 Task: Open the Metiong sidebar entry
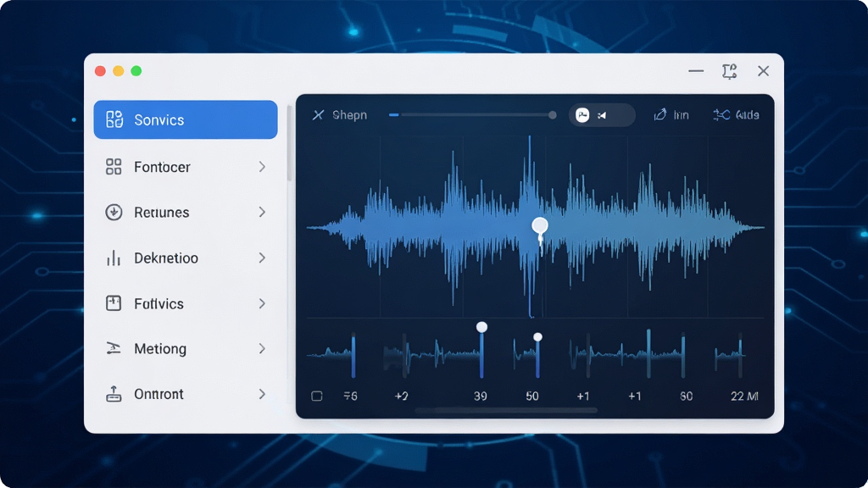[x=186, y=348]
